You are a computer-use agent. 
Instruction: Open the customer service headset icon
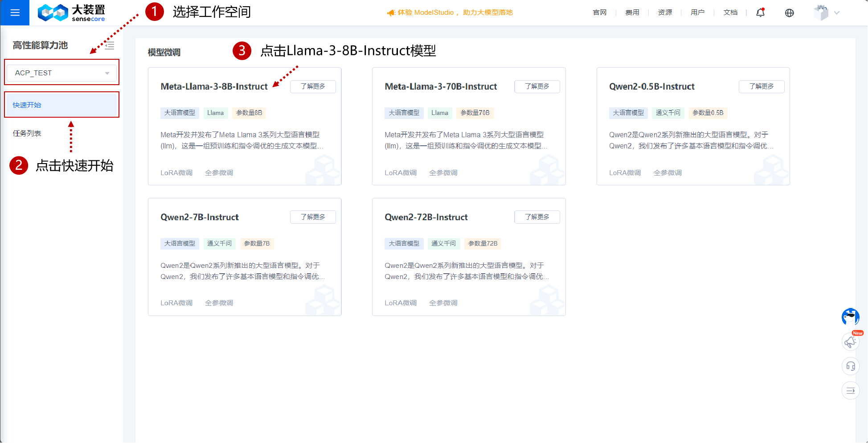(x=850, y=366)
